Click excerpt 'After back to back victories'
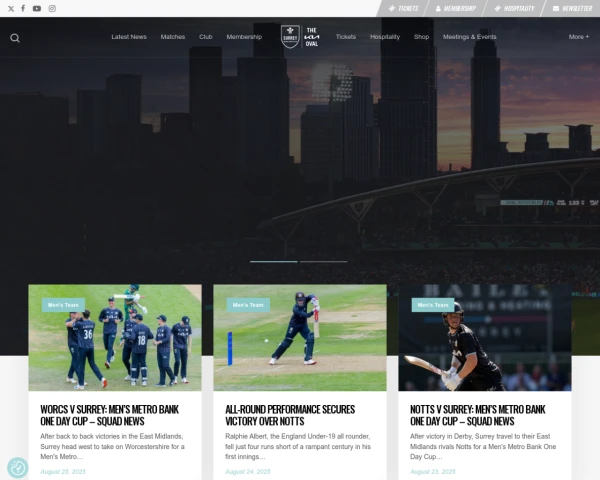The height and width of the screenshot is (480, 600). 112,446
